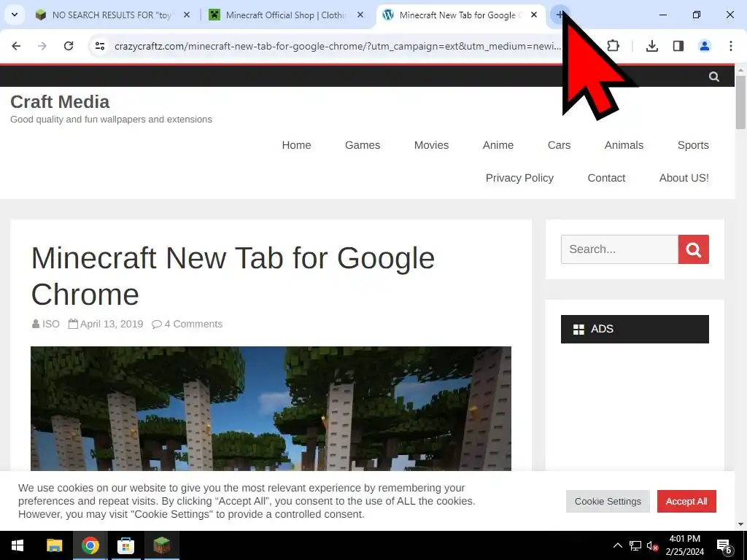
Task: Open the Craft Media site title link
Action: (60, 102)
